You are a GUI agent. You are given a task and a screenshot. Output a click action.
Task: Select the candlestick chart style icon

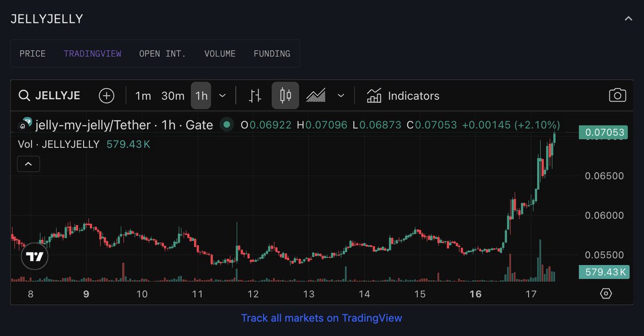click(x=286, y=96)
